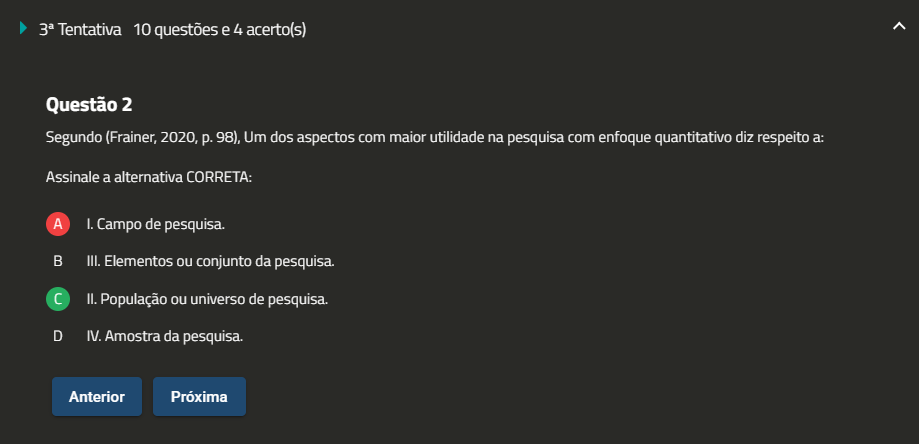Screen dimensions: 919x444
Task: Choose the D alternative letter
Action: [x=58, y=336]
